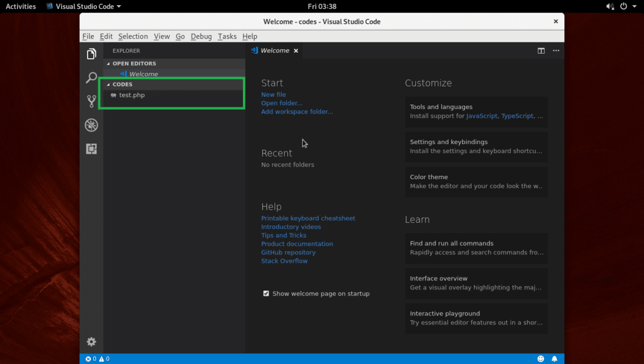
Task: Click the feedback smiley in status bar
Action: (x=541, y=359)
